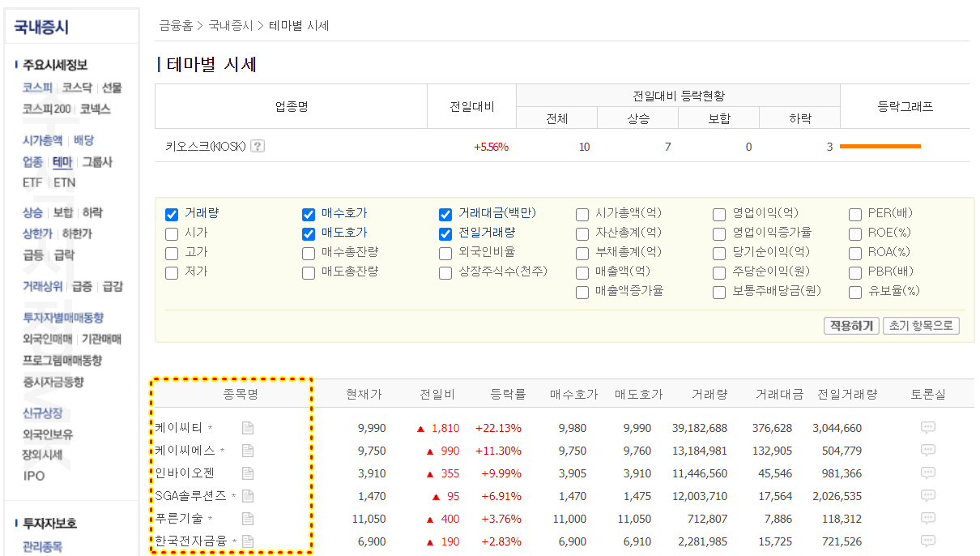Open the 한국전자금융 stock link

191,541
